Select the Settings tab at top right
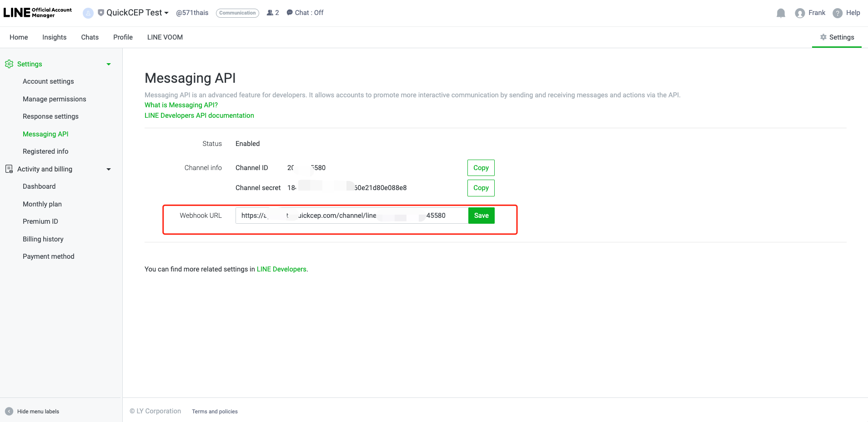This screenshot has width=868, height=422. 837,37
